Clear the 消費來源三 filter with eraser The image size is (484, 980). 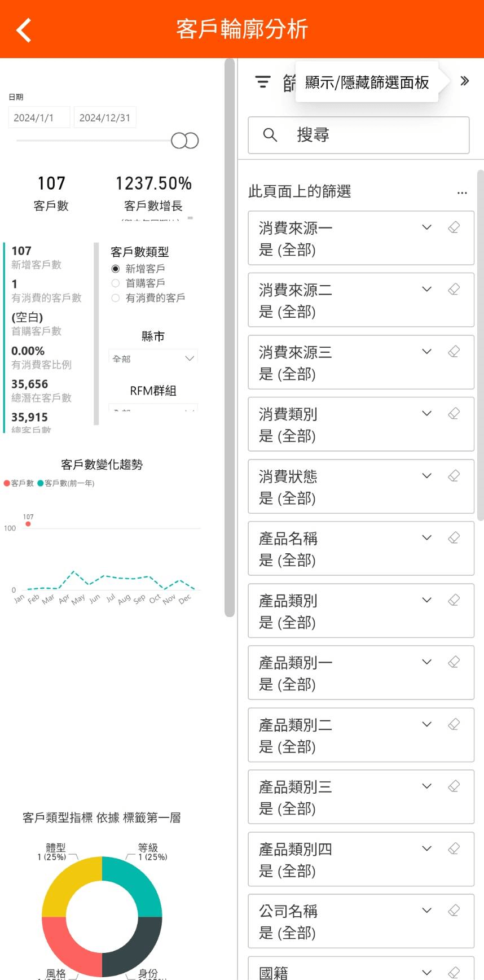454,351
